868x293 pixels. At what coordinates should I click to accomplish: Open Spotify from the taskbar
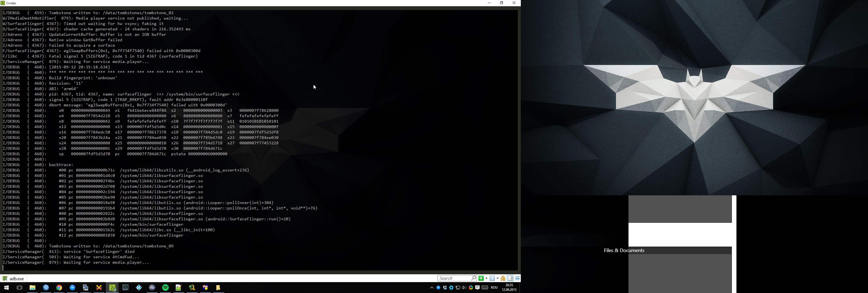point(165,288)
